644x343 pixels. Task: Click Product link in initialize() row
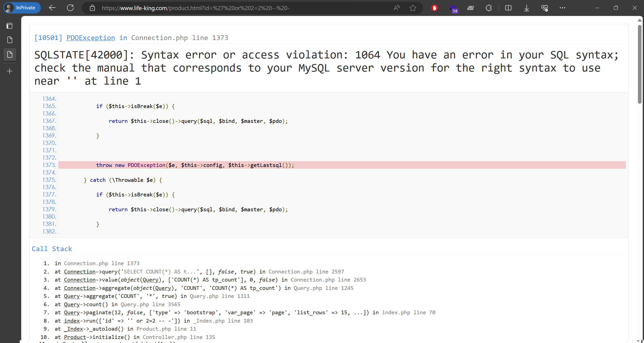(x=75, y=337)
